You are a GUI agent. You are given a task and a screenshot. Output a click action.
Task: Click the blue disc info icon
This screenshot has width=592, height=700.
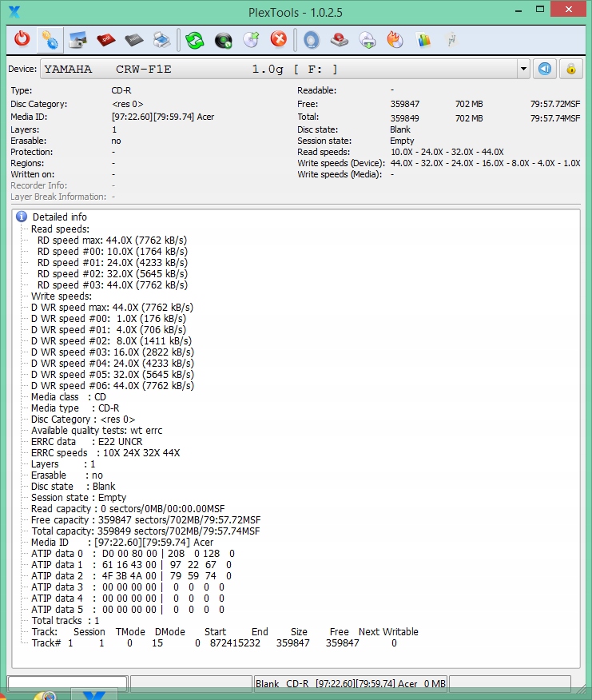(x=312, y=40)
